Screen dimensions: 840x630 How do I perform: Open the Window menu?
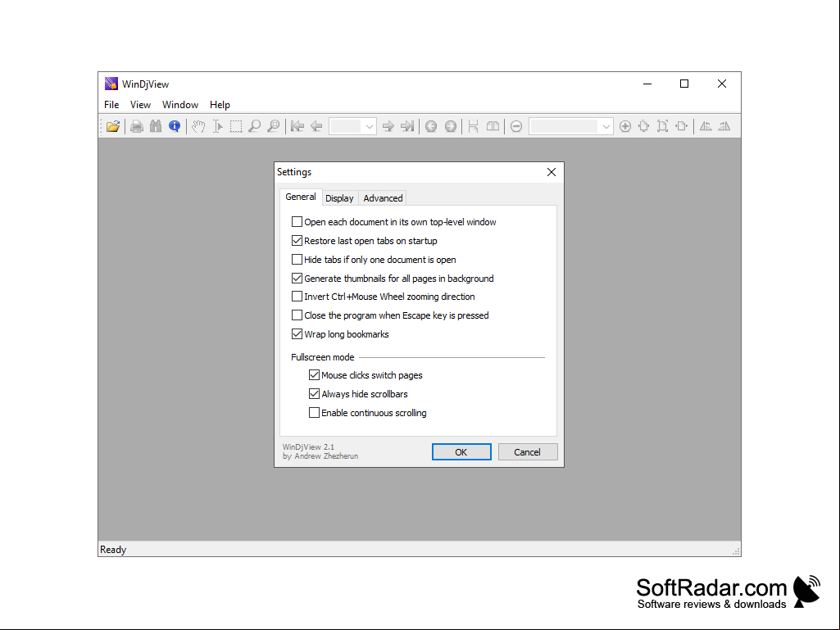pos(180,105)
